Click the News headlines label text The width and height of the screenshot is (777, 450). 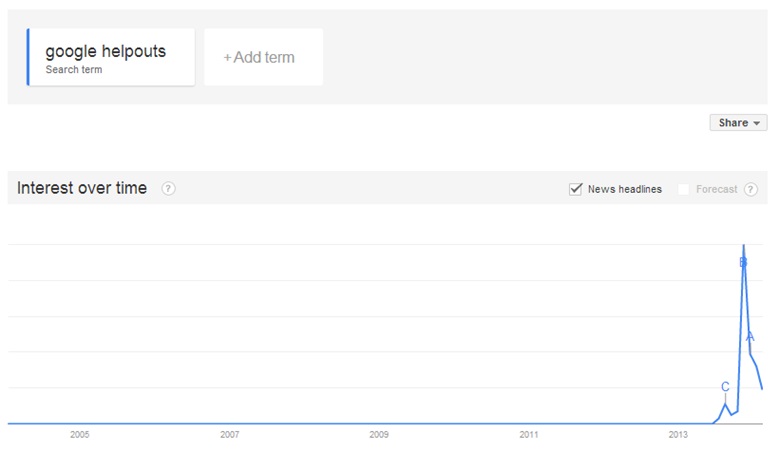625,189
